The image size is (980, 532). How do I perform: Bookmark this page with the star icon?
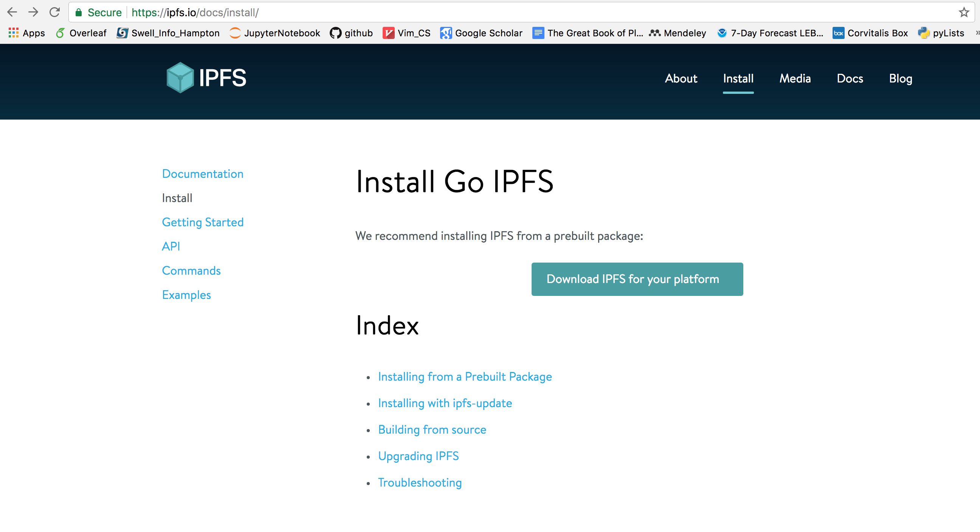point(964,12)
